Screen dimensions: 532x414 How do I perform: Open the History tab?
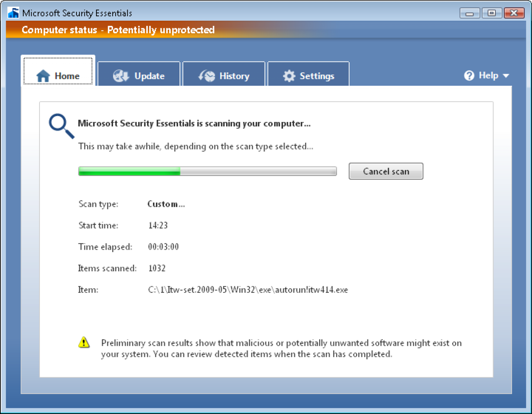224,74
